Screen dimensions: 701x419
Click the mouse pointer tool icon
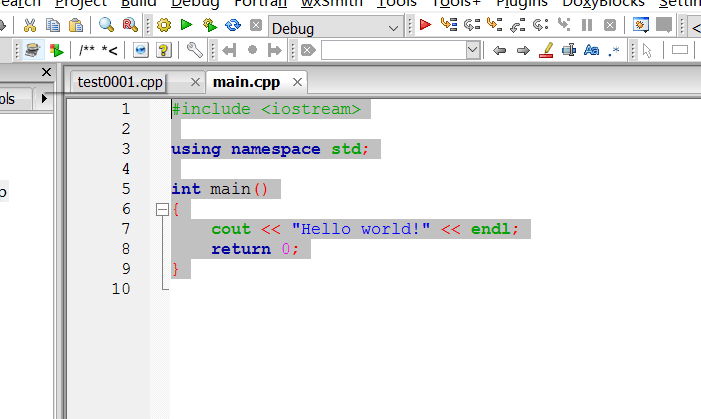tap(647, 51)
